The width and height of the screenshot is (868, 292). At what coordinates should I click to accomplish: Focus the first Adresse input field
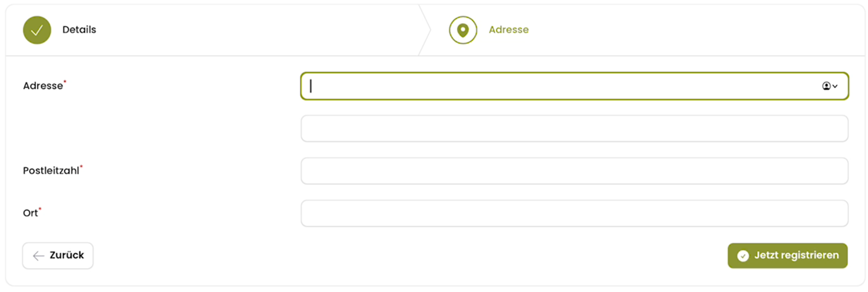pos(574,86)
